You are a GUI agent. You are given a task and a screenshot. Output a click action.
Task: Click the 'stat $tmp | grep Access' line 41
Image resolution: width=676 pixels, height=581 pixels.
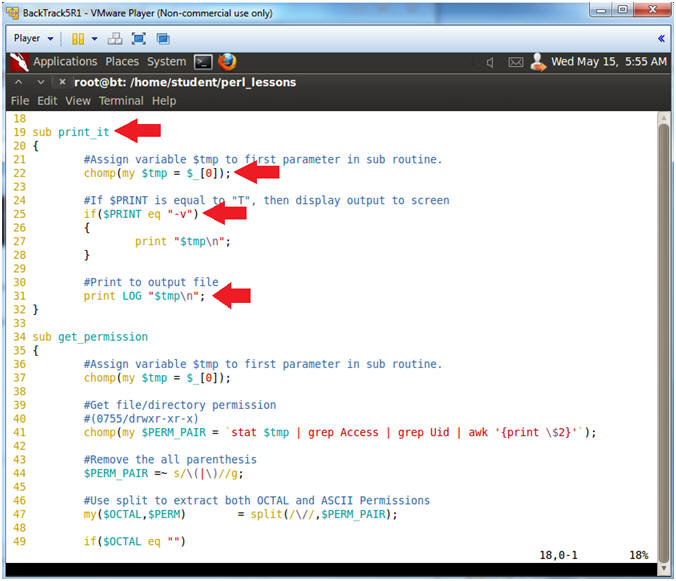click(340, 432)
